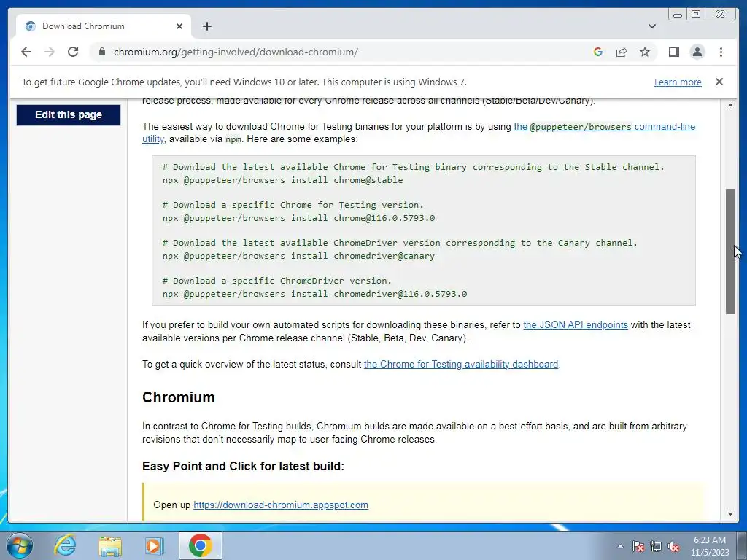Dismiss the Windows 7 update notice
Image resolution: width=747 pixels, height=560 pixels.
(719, 82)
